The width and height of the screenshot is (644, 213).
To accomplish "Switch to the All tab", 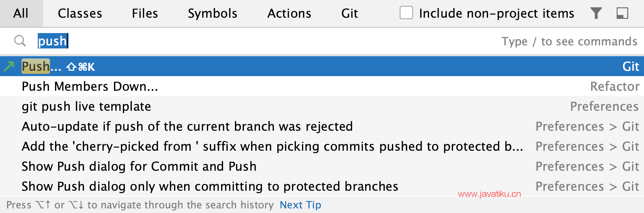I will (x=21, y=13).
